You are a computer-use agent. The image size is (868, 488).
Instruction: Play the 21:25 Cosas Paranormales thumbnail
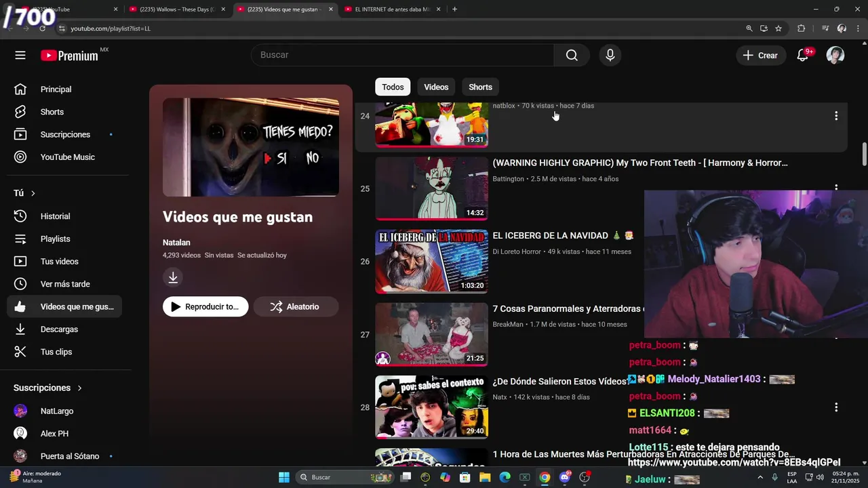pos(431,334)
